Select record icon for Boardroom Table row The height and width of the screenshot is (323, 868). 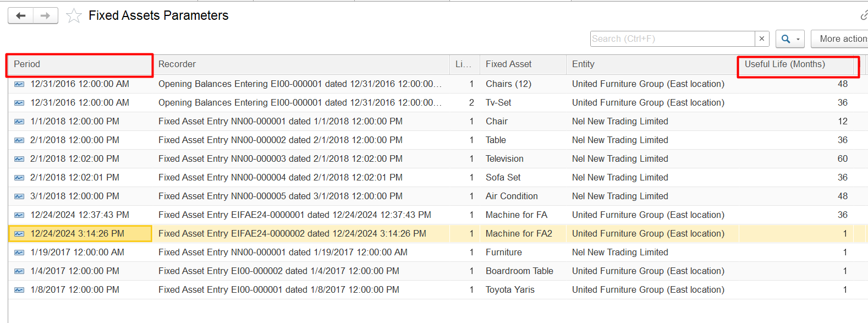coord(19,271)
